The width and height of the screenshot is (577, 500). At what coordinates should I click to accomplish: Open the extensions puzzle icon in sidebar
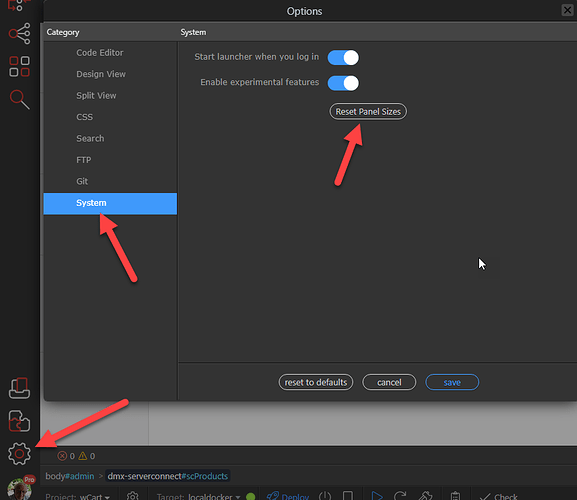coord(19,421)
